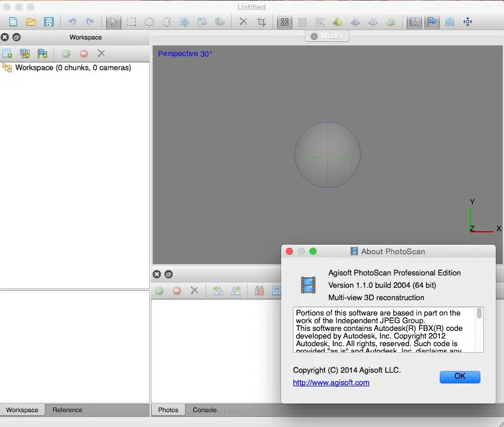Click the stacked layers icon in toolbar
The width and height of the screenshot is (504, 427).
coord(450,22)
